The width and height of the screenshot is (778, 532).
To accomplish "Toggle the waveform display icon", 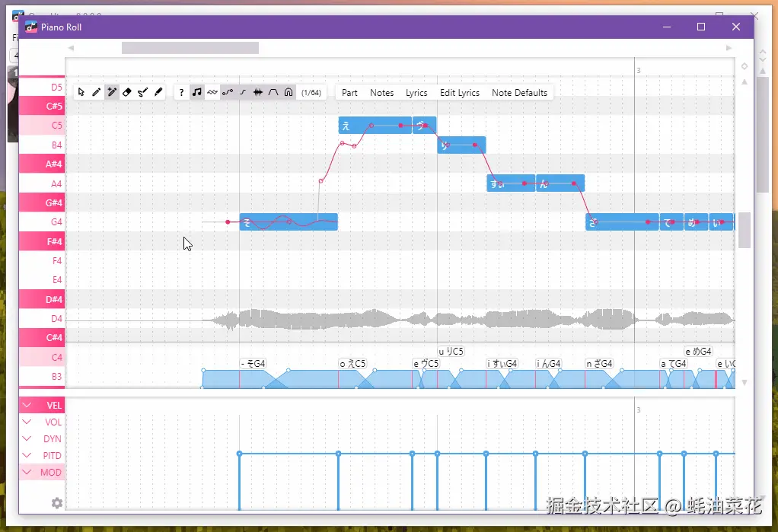I will tap(257, 91).
